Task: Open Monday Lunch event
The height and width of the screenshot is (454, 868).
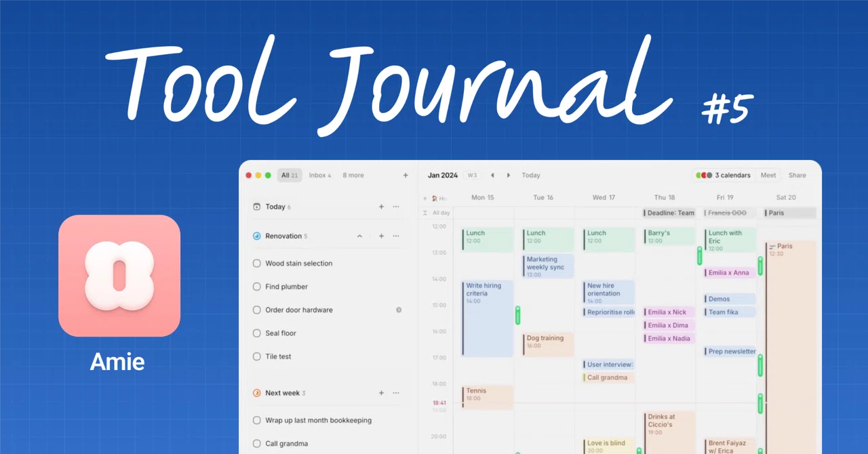Action: click(488, 240)
